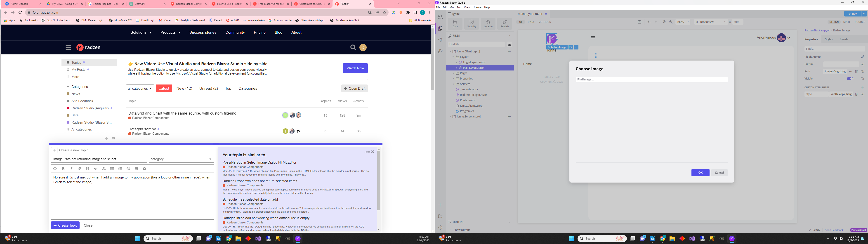The width and height of the screenshot is (868, 244).
Task: Open the dropdown arrow next to RUN
Action: pyautogui.click(x=864, y=14)
